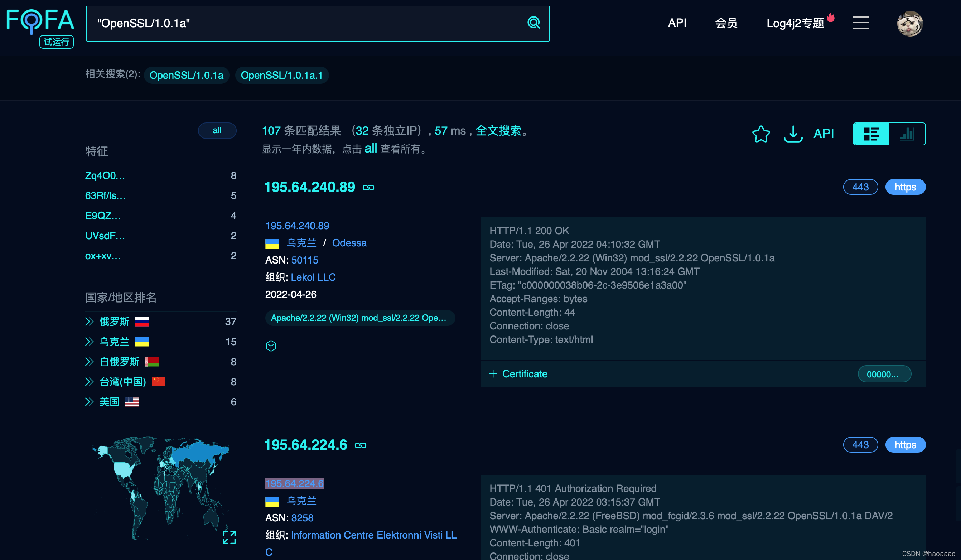
Task: Click ASN 50115 link
Action: coord(305,260)
